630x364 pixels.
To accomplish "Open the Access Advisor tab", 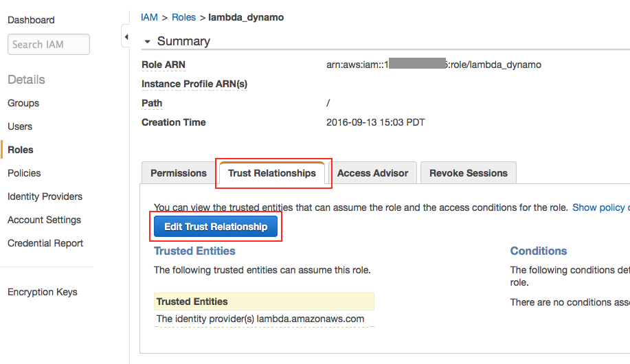I will (372, 173).
